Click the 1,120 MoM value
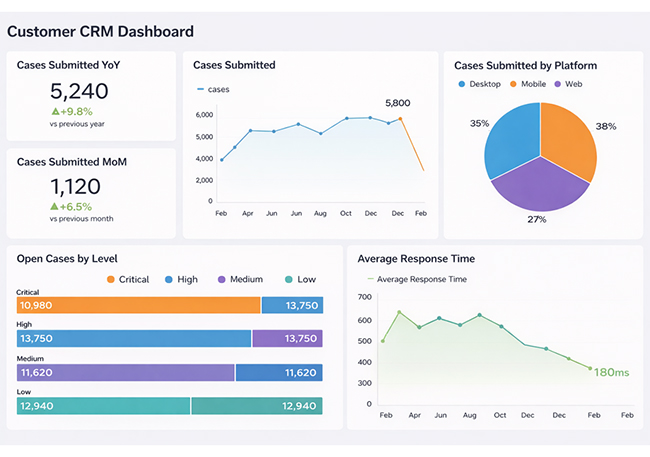This screenshot has height=457, width=650. (x=75, y=187)
